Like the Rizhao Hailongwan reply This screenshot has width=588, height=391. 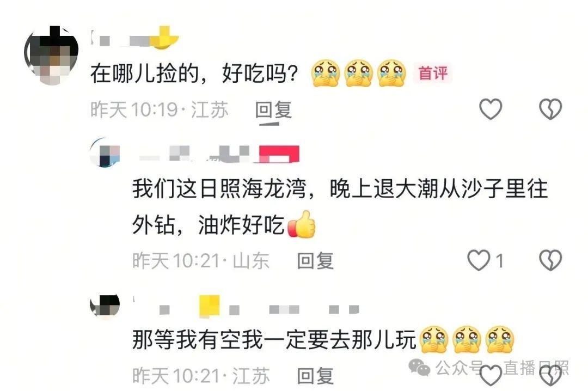pos(479,260)
